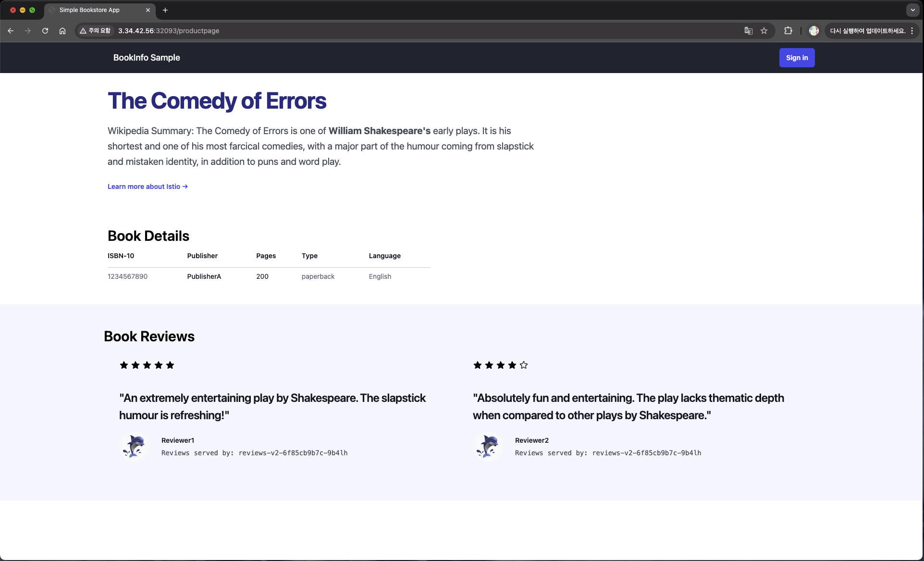
Task: Expand the tab search chevron
Action: (x=912, y=10)
